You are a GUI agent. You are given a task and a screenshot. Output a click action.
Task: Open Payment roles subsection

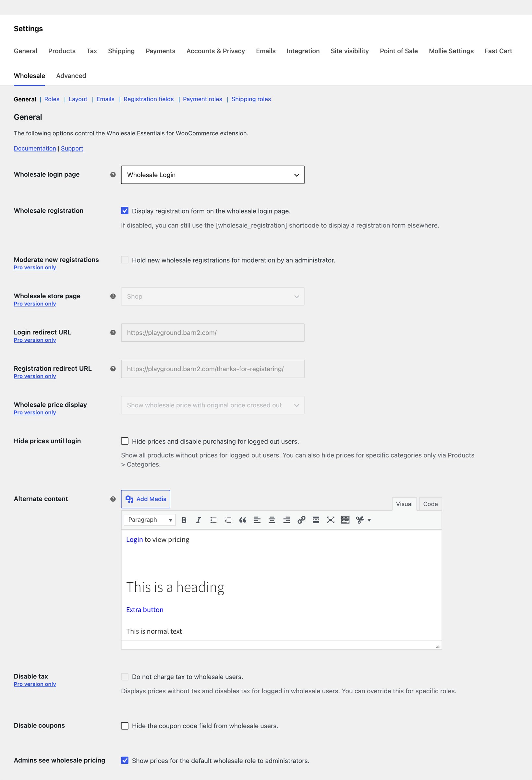coord(202,99)
